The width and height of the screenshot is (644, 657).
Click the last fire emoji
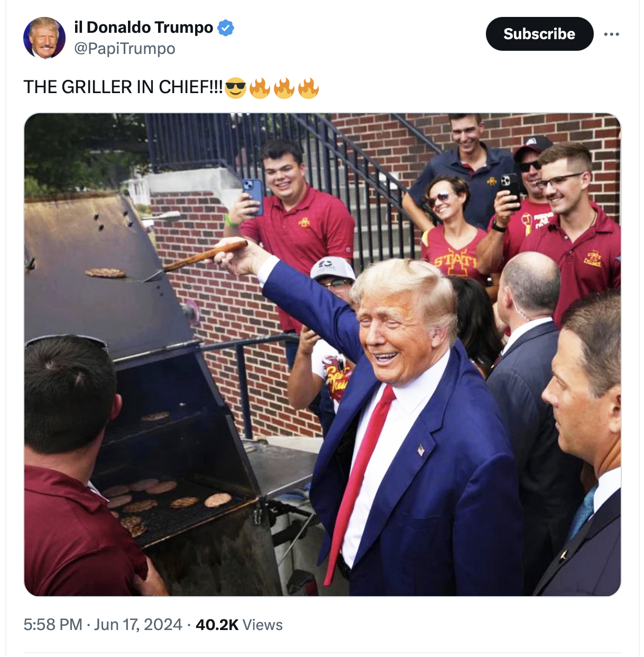click(308, 88)
